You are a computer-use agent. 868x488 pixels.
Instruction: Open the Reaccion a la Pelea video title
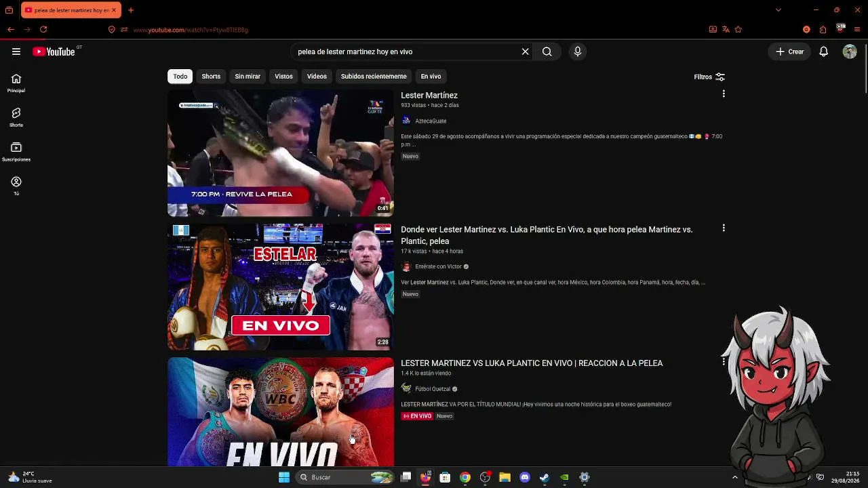click(x=532, y=363)
